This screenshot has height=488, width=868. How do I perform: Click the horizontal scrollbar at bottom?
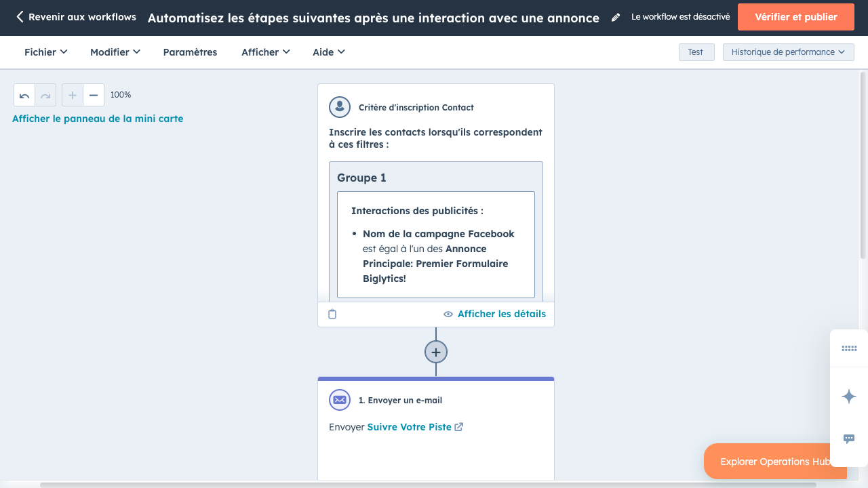click(x=427, y=485)
